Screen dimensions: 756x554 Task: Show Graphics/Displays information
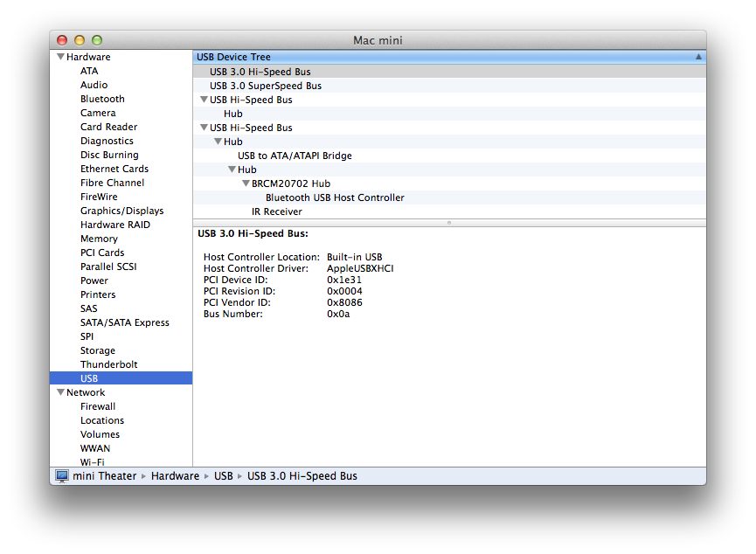122,211
